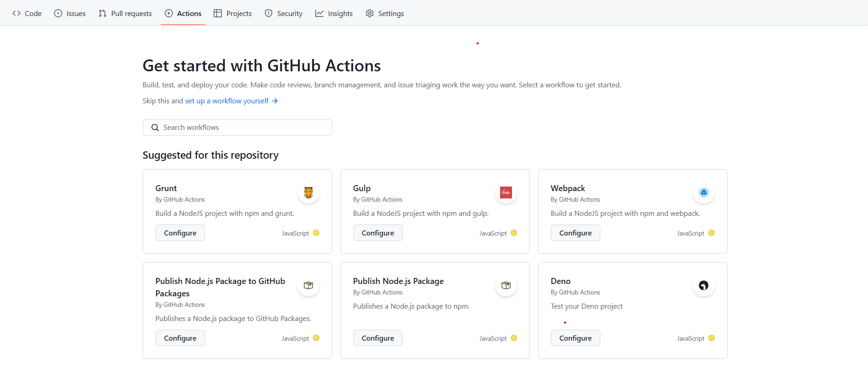This screenshot has height=369, width=868.
Task: Click the yellow JavaScript dot on Gulp card
Action: [x=514, y=233]
